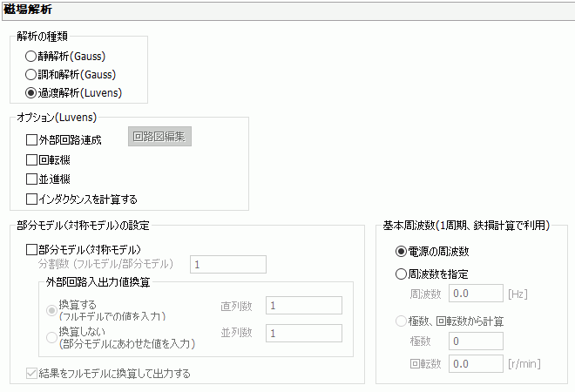Choose 周波数を指定 radio option

tap(401, 274)
